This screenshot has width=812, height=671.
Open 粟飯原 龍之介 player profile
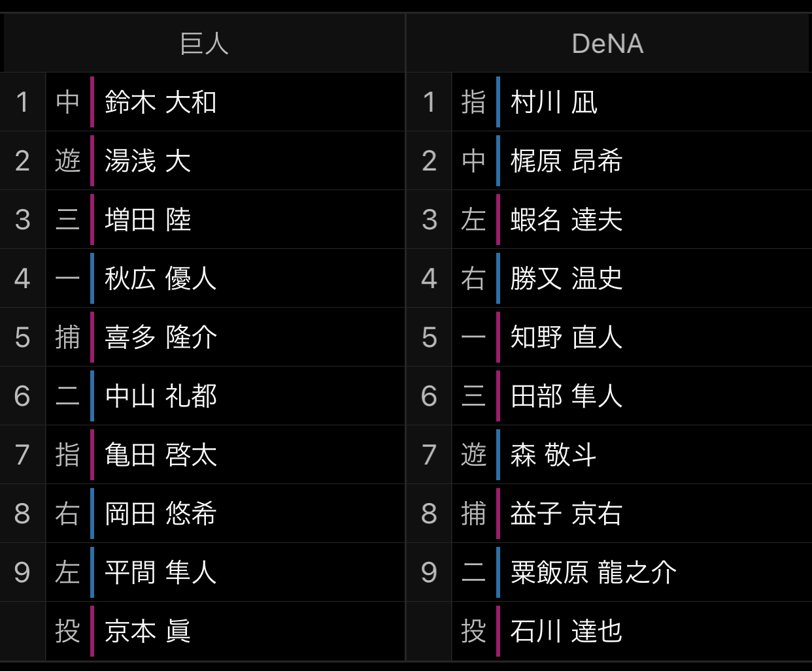593,573
